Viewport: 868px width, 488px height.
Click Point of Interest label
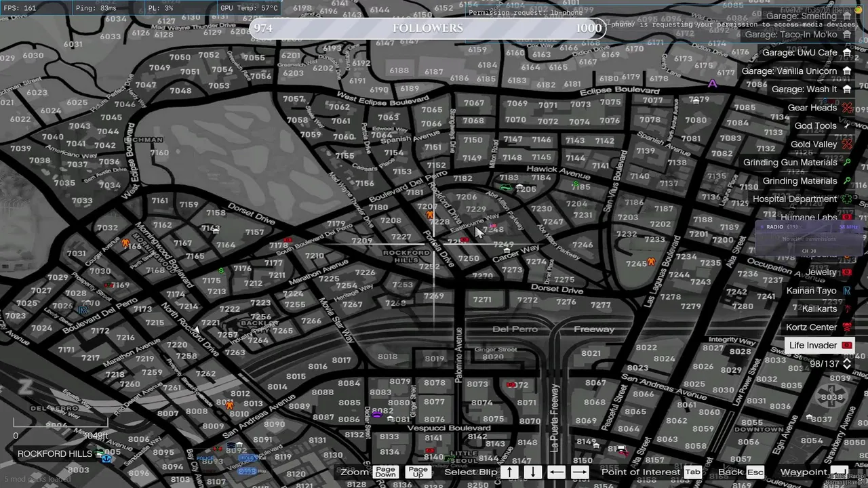(x=640, y=472)
